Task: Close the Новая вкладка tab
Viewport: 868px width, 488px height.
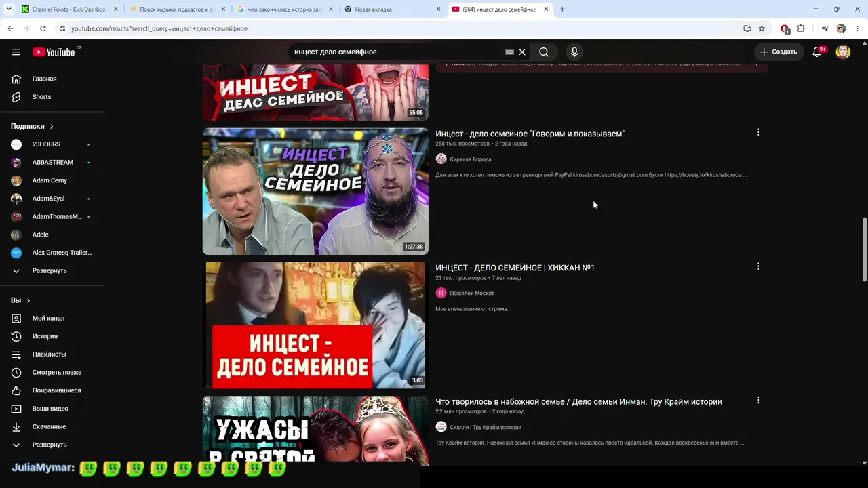Action: pyautogui.click(x=439, y=9)
